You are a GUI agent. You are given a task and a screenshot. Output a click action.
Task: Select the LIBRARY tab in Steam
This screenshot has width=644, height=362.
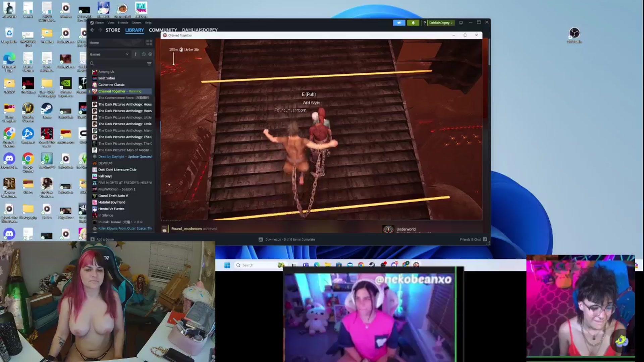pyautogui.click(x=135, y=30)
